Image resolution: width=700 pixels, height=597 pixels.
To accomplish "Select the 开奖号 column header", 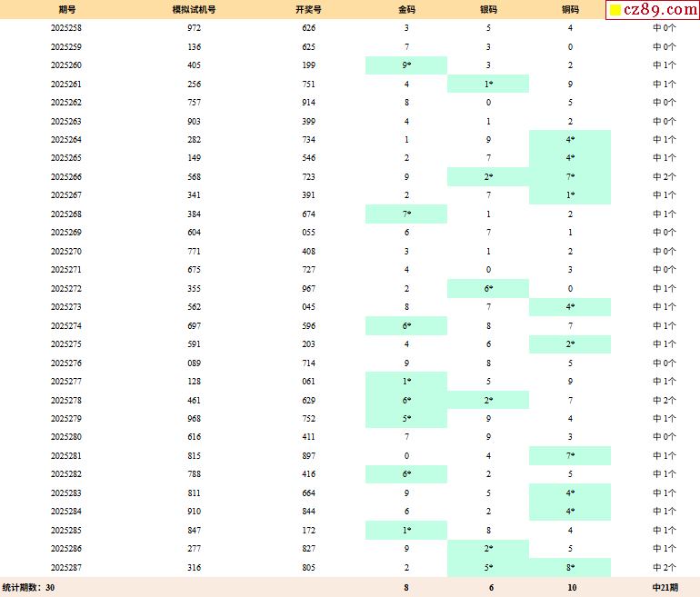I will (x=309, y=9).
